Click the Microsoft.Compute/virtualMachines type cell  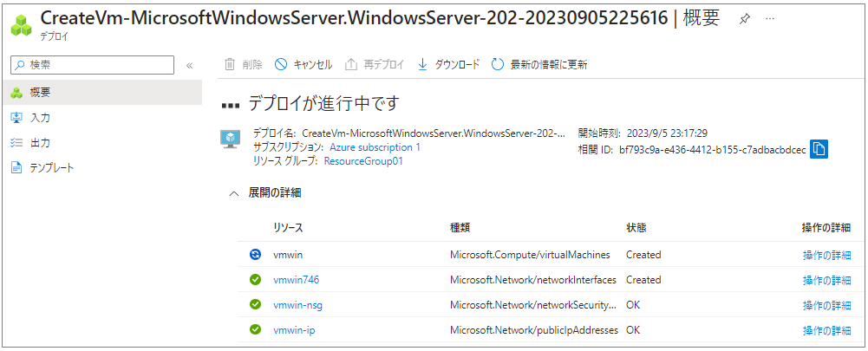[x=530, y=255]
